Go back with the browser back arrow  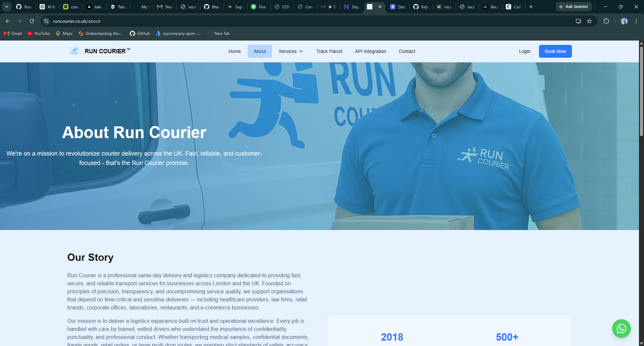point(8,21)
